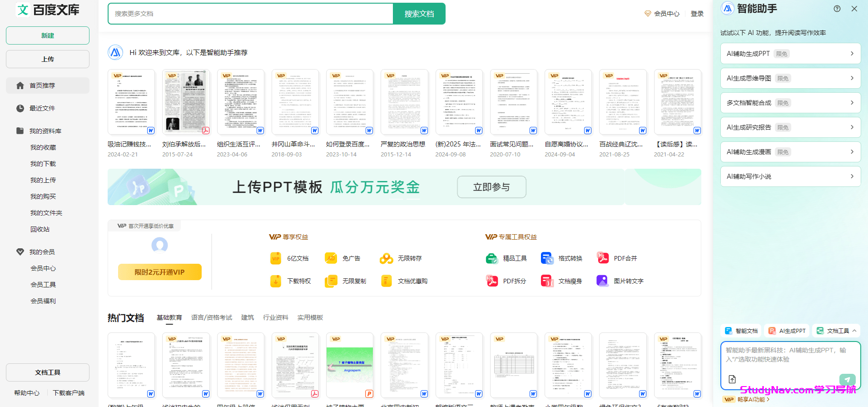This screenshot has height=407, width=868.
Task: Open 回收站 in sidebar
Action: coord(40,229)
